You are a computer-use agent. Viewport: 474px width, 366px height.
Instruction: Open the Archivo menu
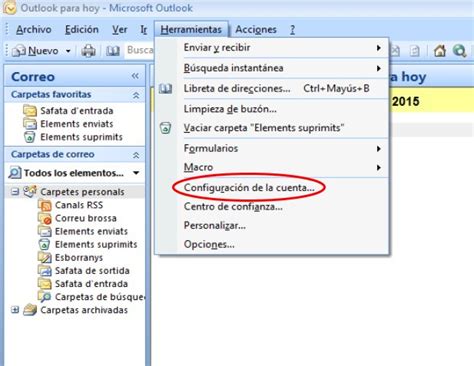tap(34, 30)
